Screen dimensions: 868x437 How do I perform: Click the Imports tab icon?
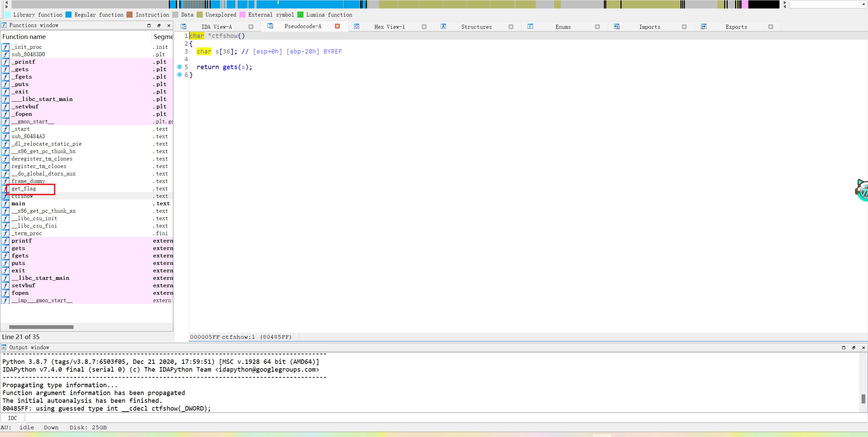pos(617,26)
